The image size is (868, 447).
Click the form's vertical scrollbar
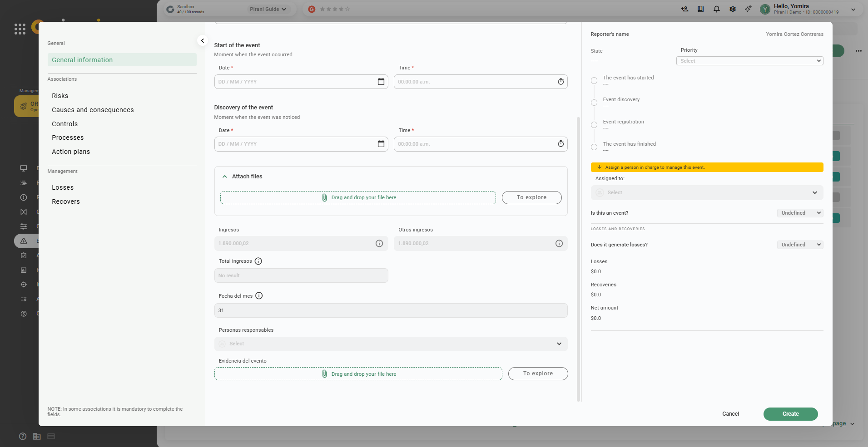point(578,259)
